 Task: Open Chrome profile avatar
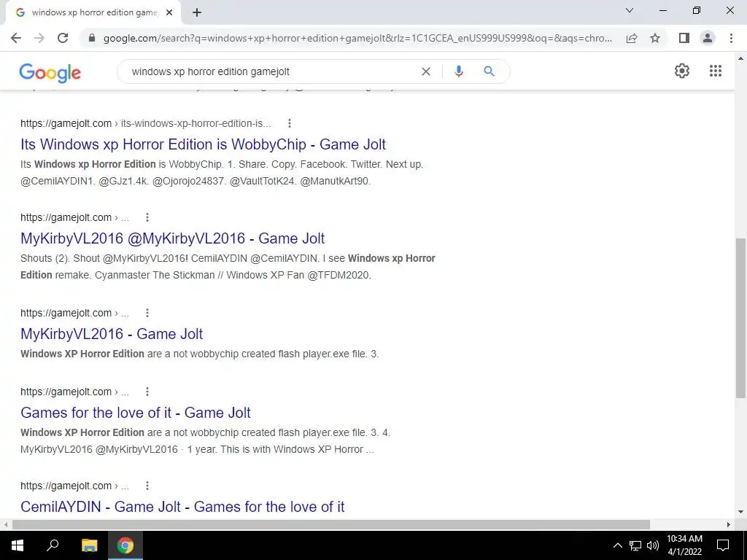tap(708, 38)
